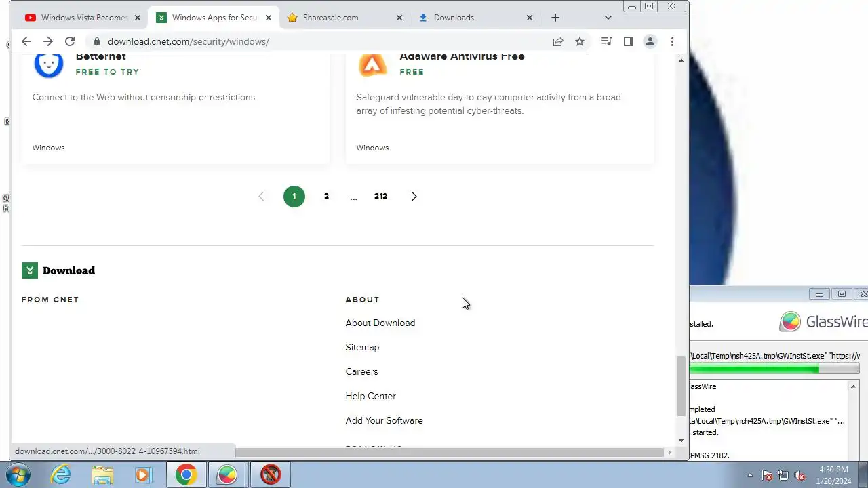Screen dimensions: 868x488
Task: Open the taskbar clock and date
Action: tap(833, 475)
